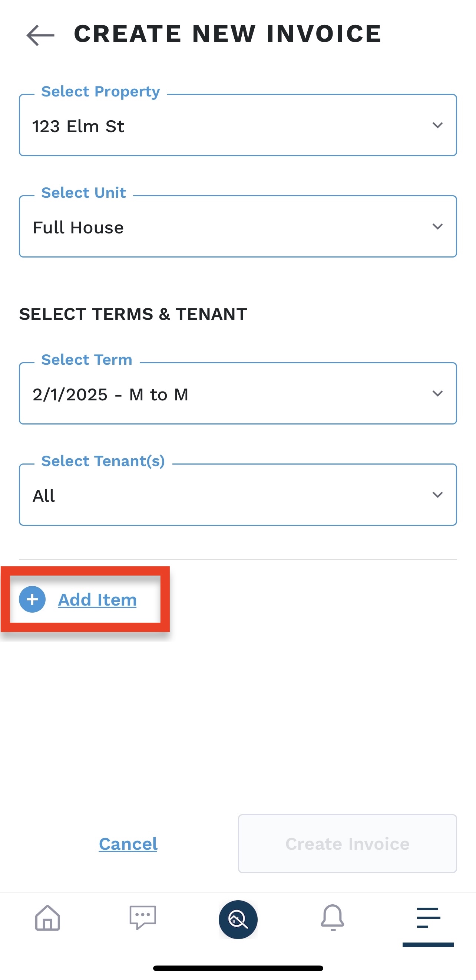Image resolution: width=476 pixels, height=980 pixels.
Task: Tap the Select Terms & Tenant heading
Action: 133,314
